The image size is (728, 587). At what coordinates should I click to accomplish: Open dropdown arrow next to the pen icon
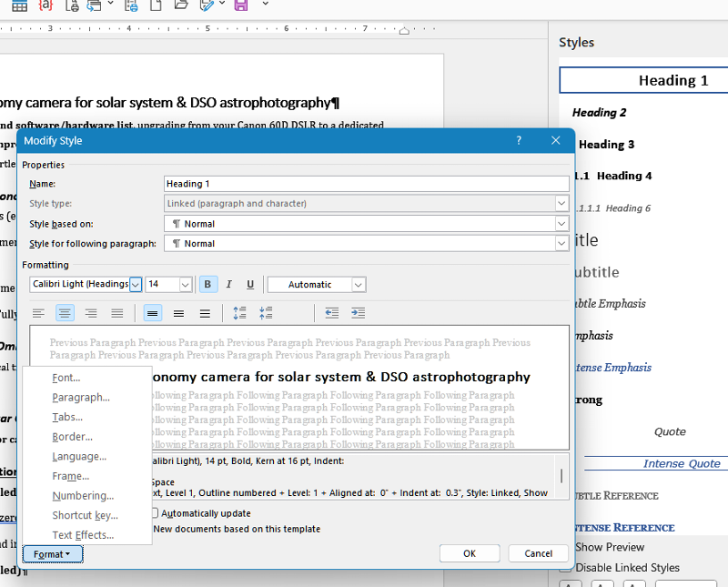click(x=222, y=4)
